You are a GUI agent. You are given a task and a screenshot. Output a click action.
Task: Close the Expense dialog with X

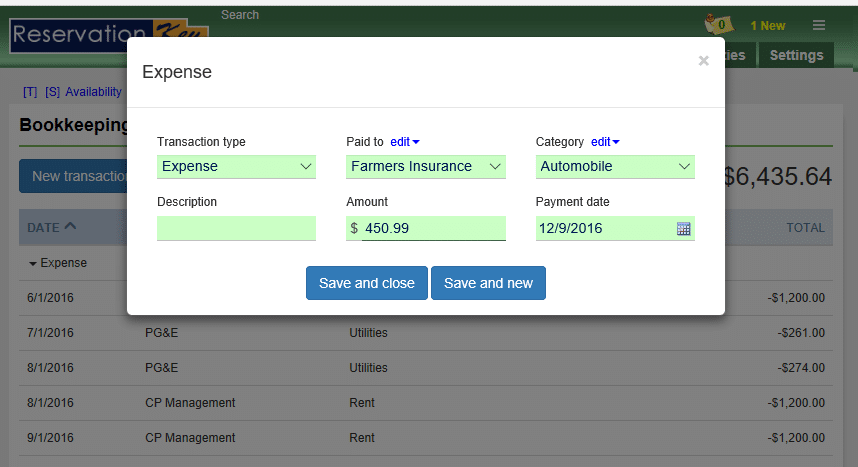pos(703,61)
